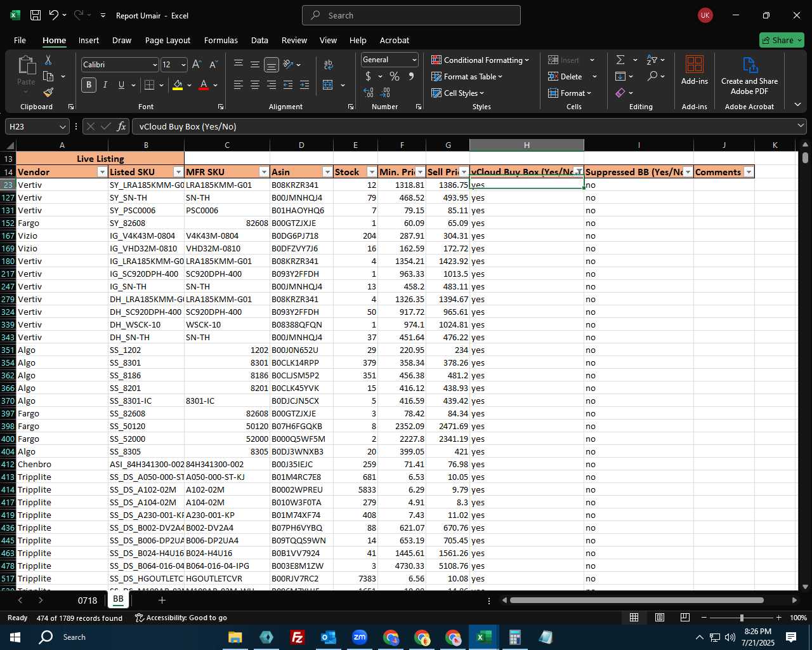812x650 pixels.
Task: Click the Comma Style icon
Action: pyautogui.click(x=412, y=76)
